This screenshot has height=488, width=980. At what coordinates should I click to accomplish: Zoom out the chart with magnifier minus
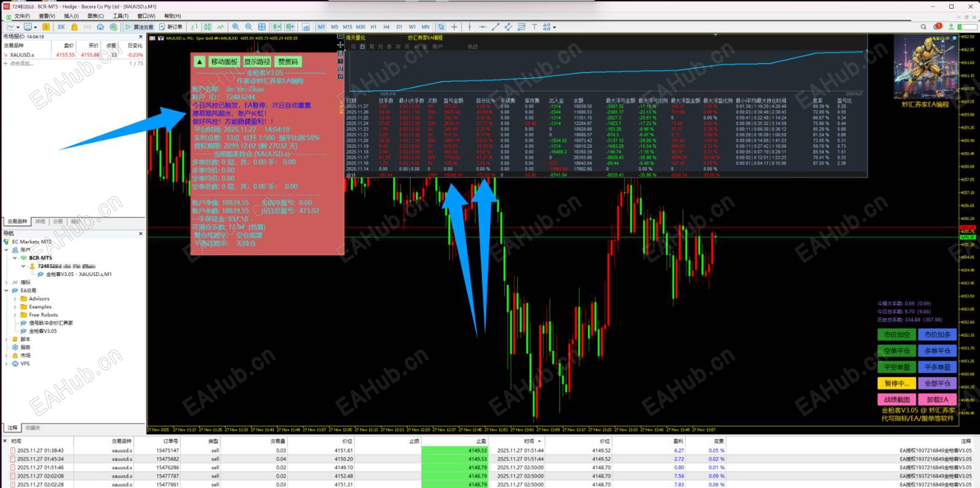pyautogui.click(x=249, y=27)
